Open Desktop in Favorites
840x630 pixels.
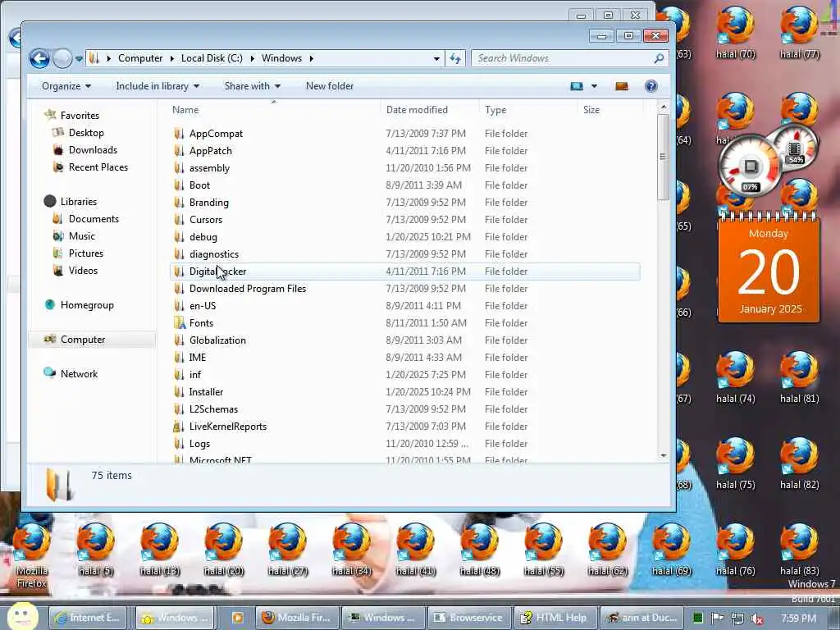(85, 133)
